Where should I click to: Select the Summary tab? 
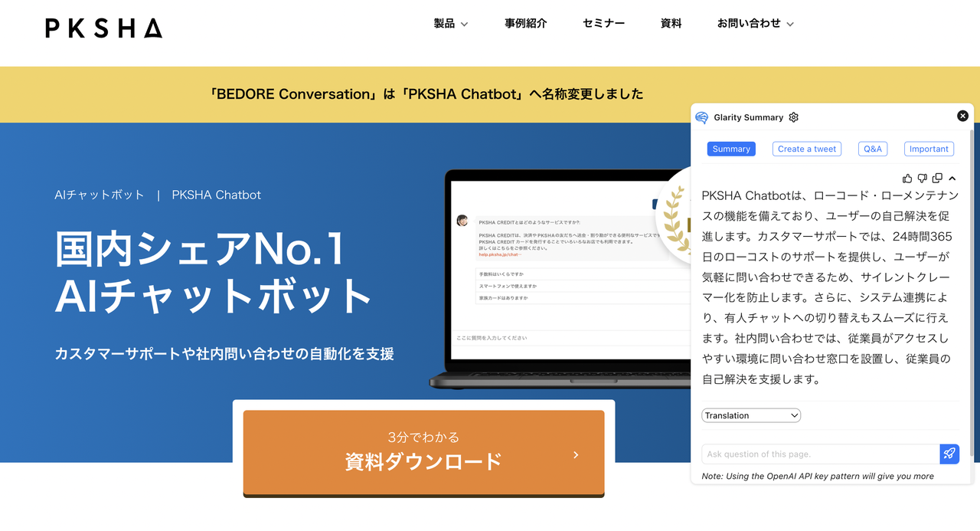731,149
